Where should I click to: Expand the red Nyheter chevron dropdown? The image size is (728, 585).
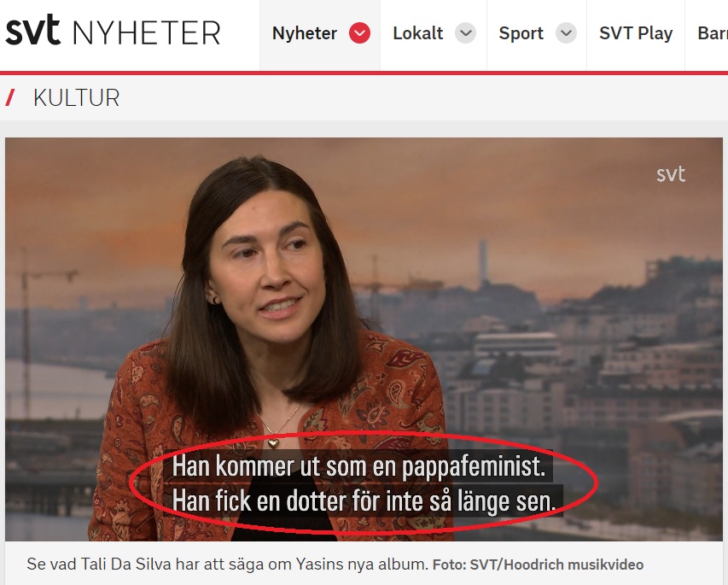pos(359,33)
